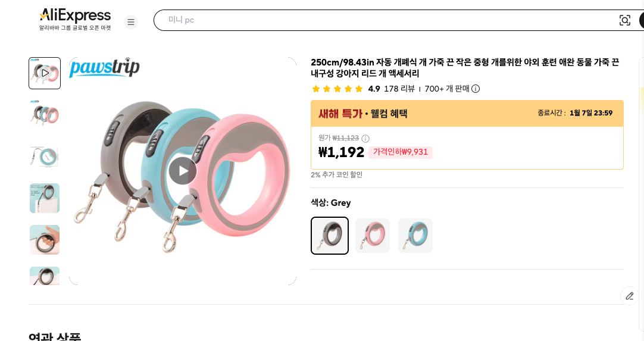Click the image search camera icon

pos(625,20)
